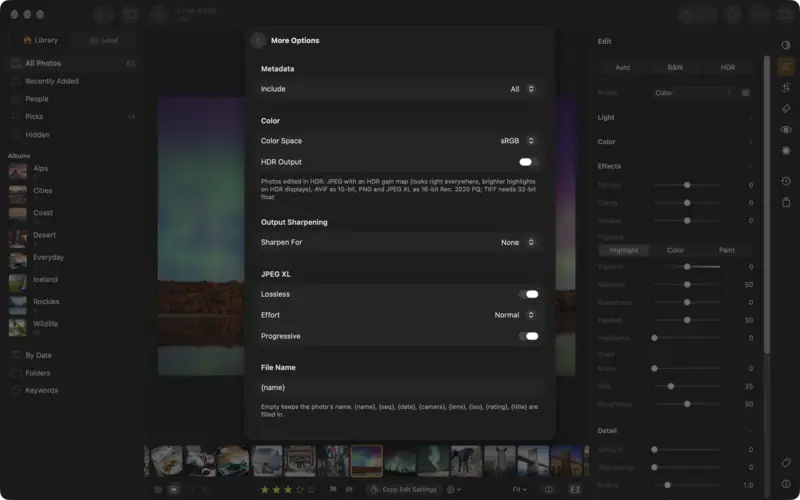Collapse the Effects section
Screen dimensions: 800x500
point(676,166)
